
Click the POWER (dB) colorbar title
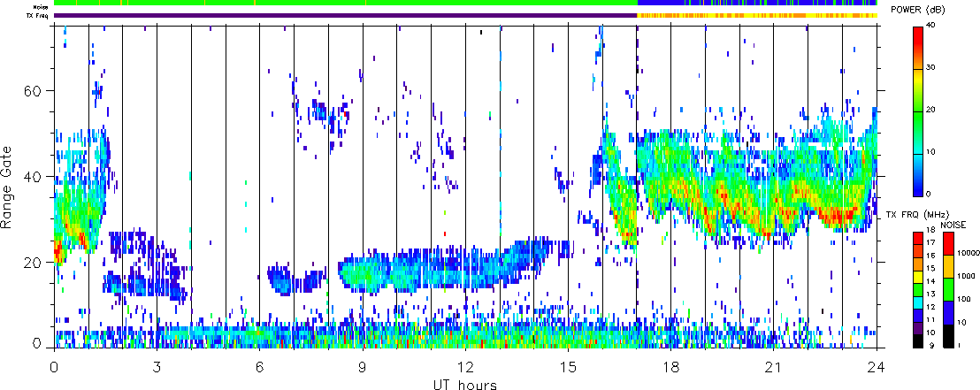pos(917,10)
